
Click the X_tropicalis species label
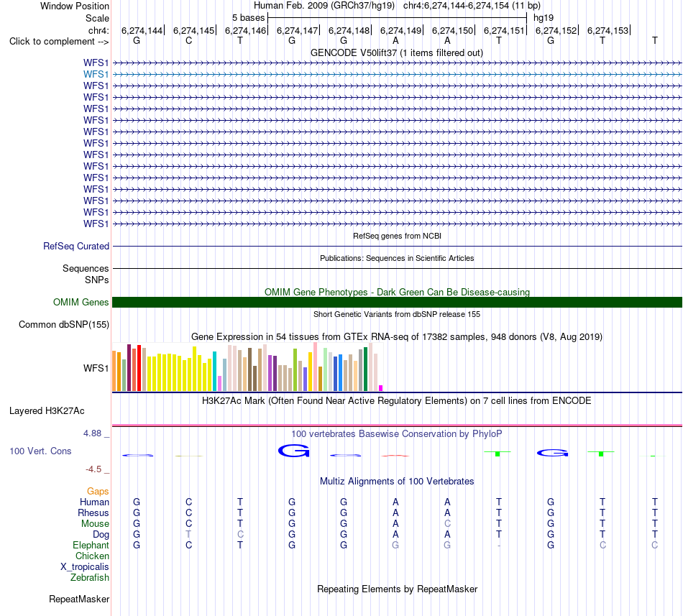[85, 567]
